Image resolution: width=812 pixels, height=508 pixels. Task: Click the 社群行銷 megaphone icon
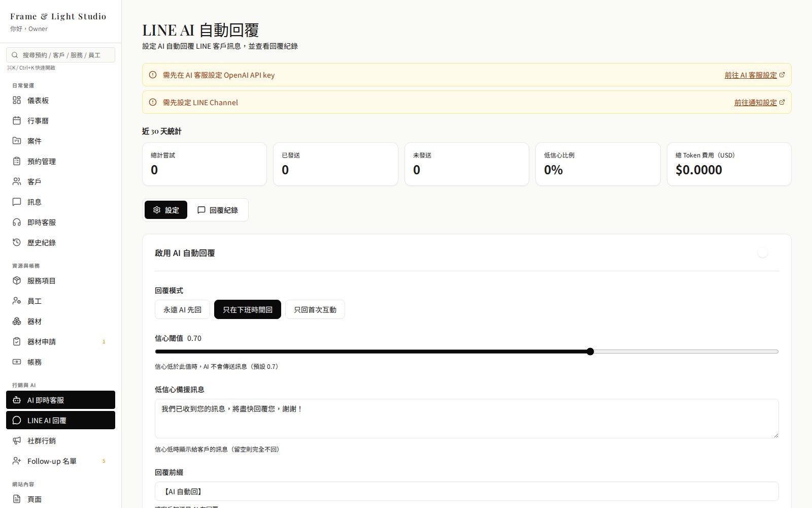pos(17,440)
